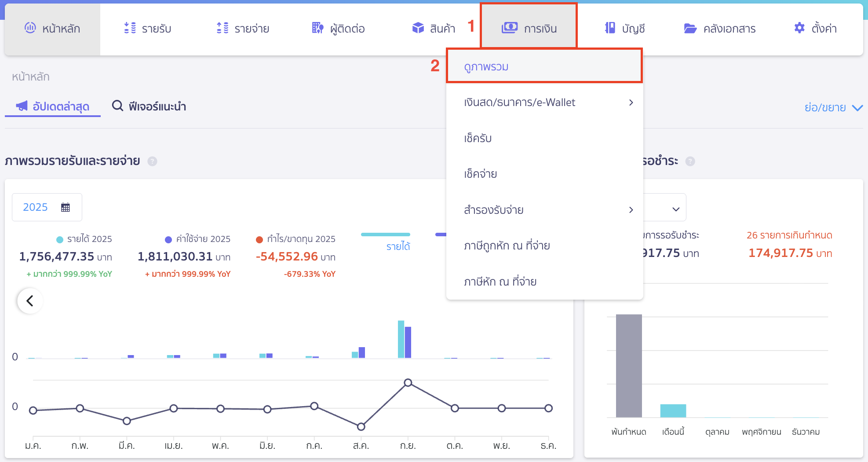
Task: Click the product box icon
Action: click(x=418, y=28)
